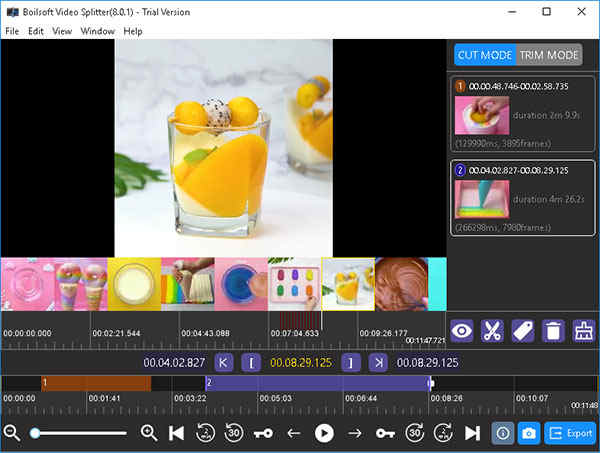
Task: Click the timeline zoom slider
Action: [x=80, y=433]
